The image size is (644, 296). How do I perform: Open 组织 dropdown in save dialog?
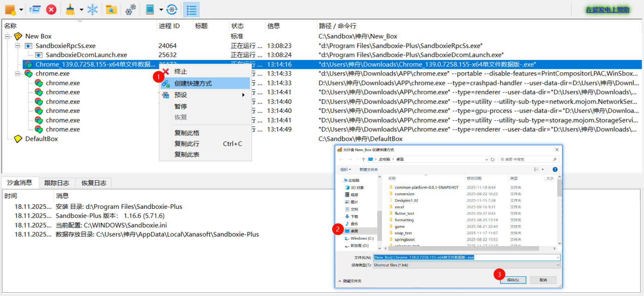(x=346, y=170)
